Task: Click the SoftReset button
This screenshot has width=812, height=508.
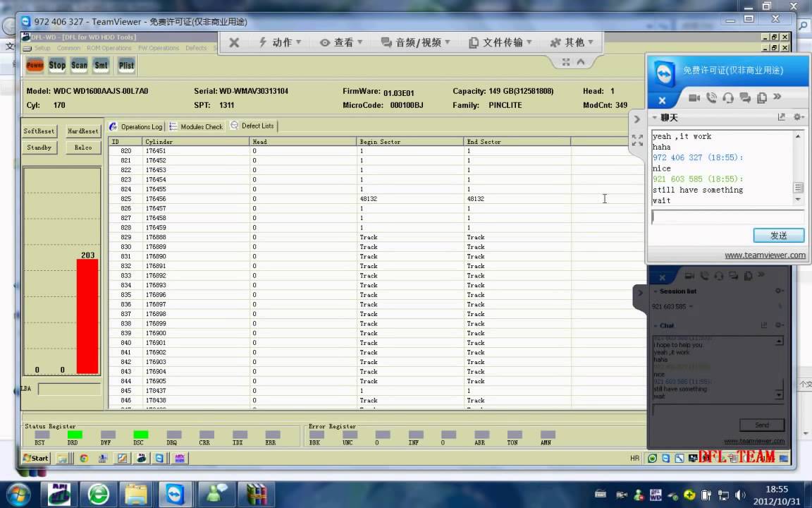Action: pyautogui.click(x=39, y=131)
